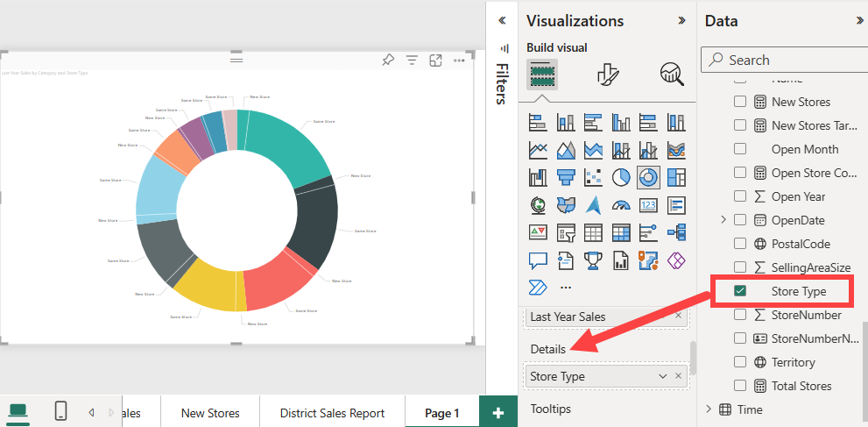Open Focus mode on the donut visual
The image size is (868, 427).
click(x=435, y=60)
